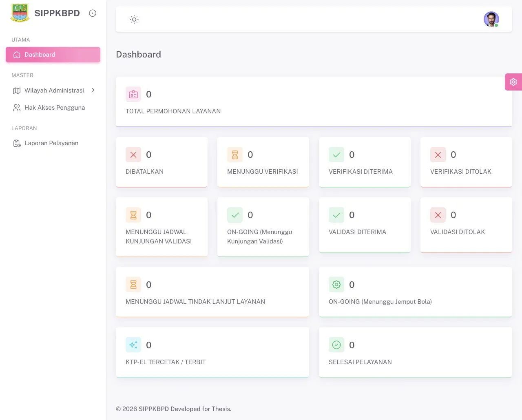
Task: Select MENUNGGU JADWAL TINDAK LANJUT LAYANAN label
Action: [195, 302]
